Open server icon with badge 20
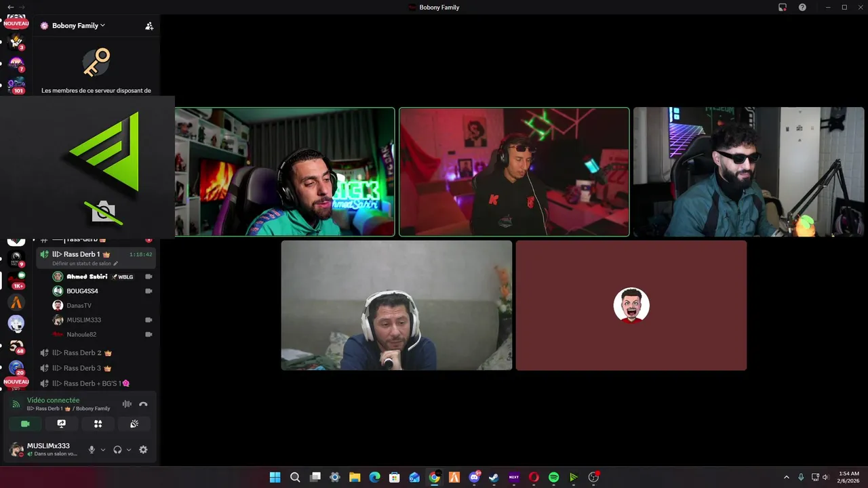This screenshot has height=488, width=868. (16, 367)
